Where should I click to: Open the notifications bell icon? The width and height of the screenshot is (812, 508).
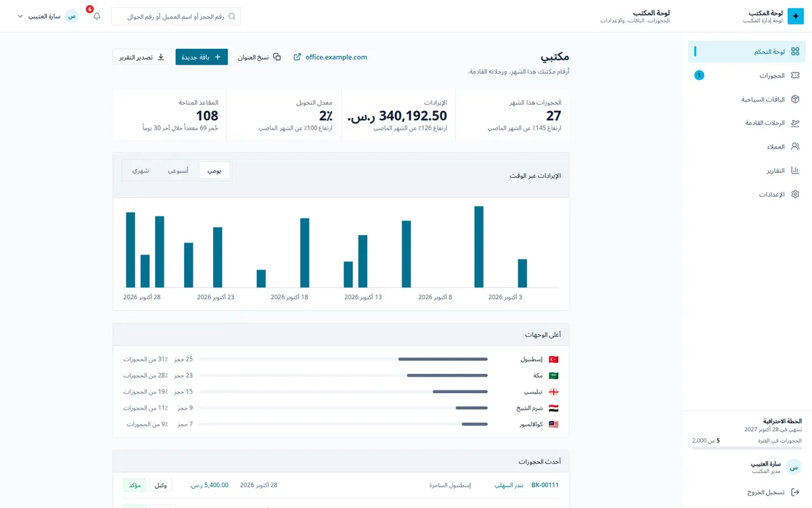[96, 16]
